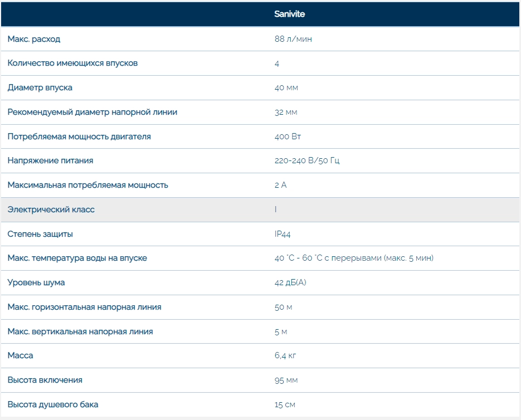This screenshot has width=521, height=420.
Task: Select the 40 мм inlet diameter value
Action: point(286,87)
